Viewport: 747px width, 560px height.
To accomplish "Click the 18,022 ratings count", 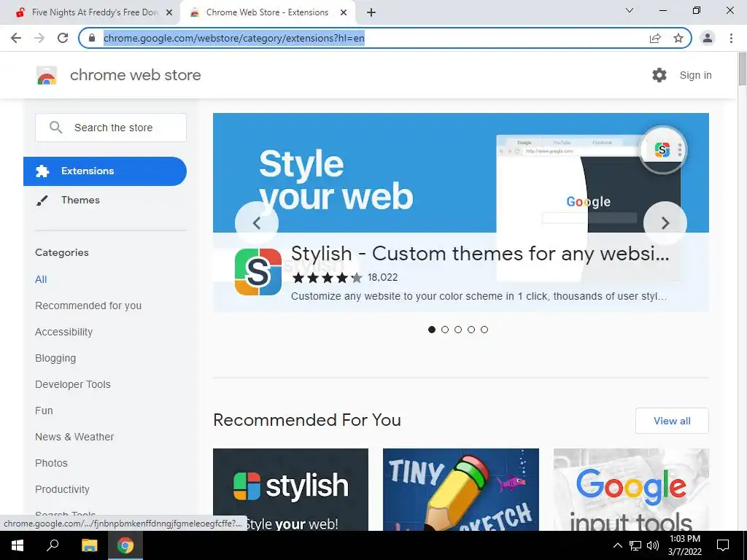I will [x=382, y=278].
